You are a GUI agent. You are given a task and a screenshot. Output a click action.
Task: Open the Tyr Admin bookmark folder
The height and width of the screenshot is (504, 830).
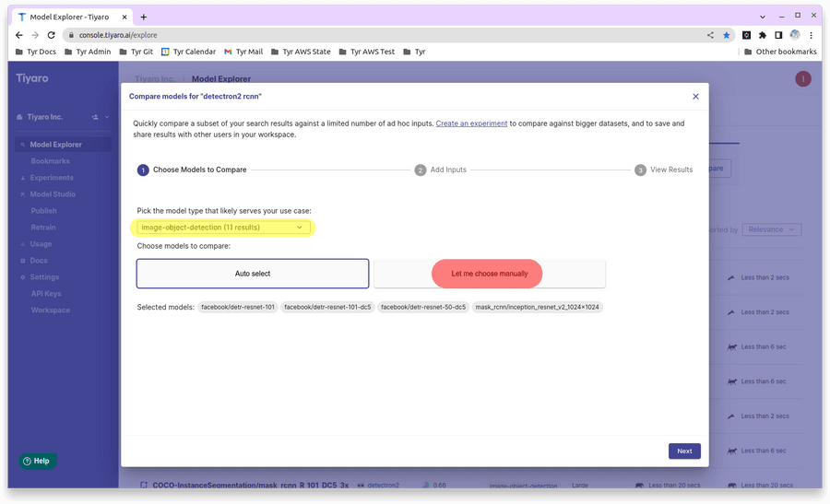[88, 52]
